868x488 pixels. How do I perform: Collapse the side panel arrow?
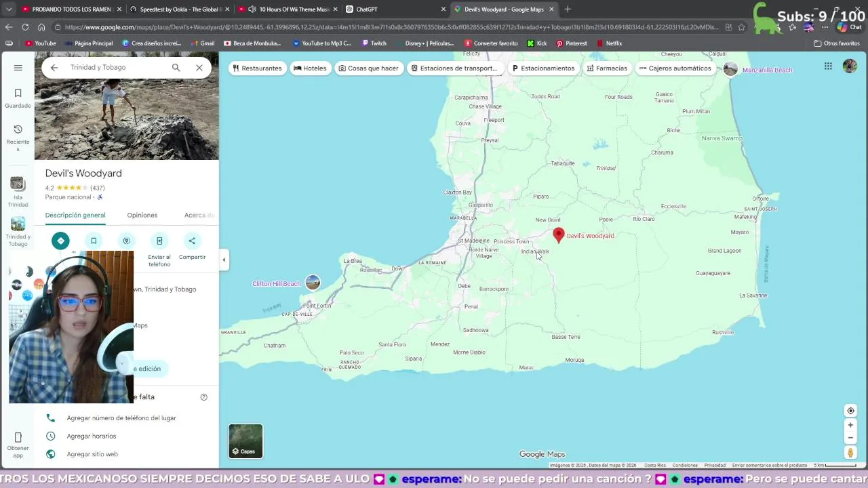[x=224, y=260]
